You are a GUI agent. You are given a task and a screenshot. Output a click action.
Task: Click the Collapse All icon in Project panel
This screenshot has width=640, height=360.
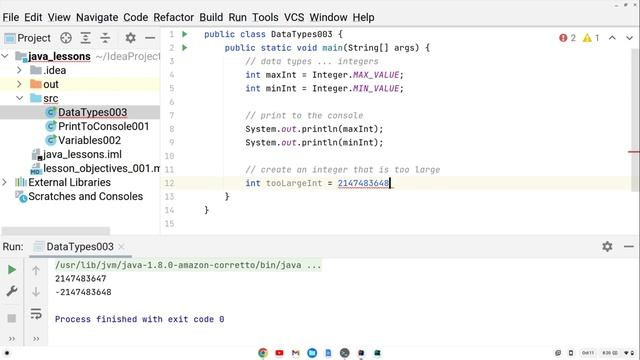(105, 38)
